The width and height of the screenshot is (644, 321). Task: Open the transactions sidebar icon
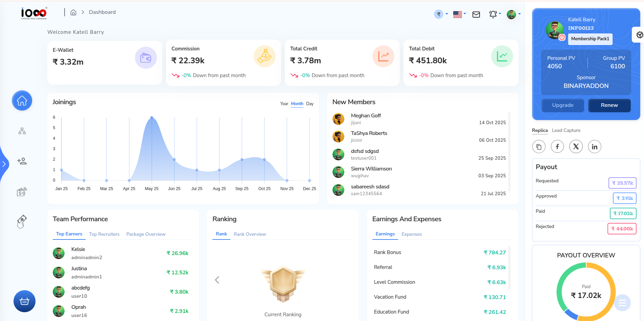pyautogui.click(x=22, y=192)
